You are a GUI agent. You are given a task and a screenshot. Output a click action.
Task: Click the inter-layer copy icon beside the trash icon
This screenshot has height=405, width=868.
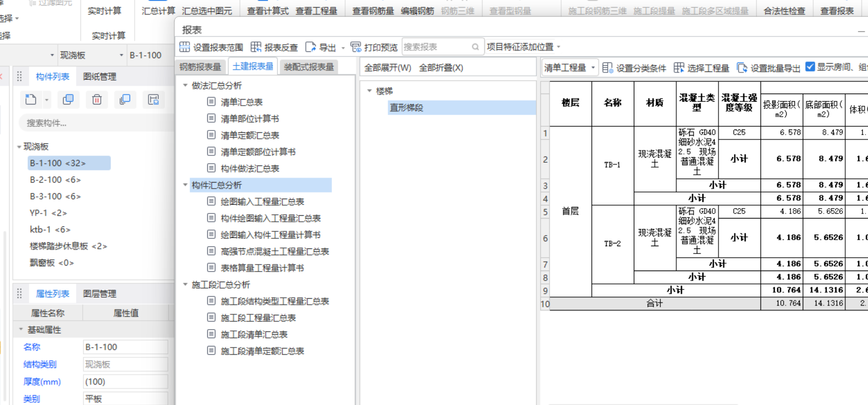(x=125, y=100)
